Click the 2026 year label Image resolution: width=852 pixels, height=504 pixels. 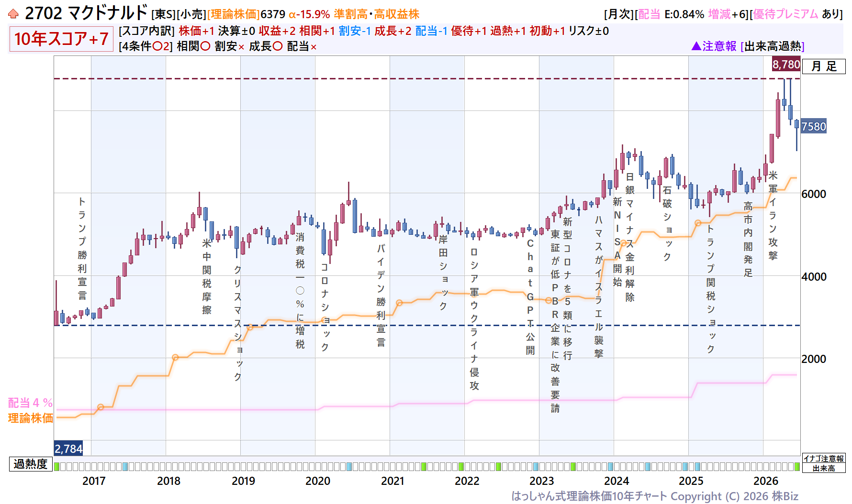(x=766, y=481)
